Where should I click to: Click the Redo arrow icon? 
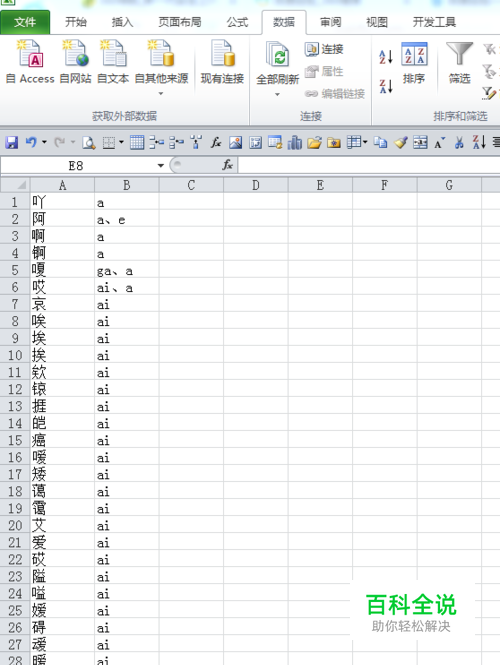point(59,142)
